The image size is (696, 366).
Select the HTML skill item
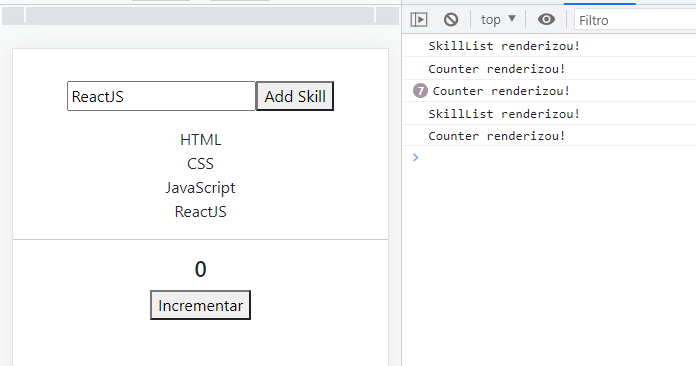pos(200,140)
